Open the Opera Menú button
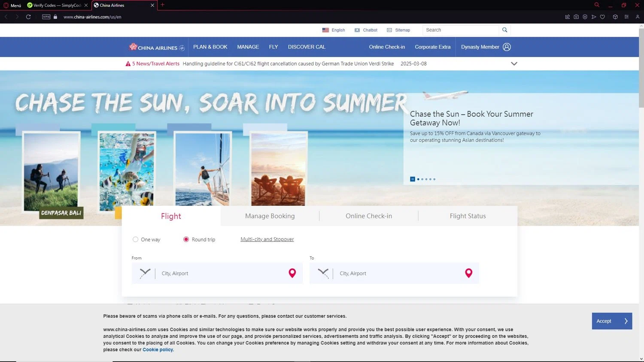This screenshot has width=644, height=362. [x=12, y=5]
